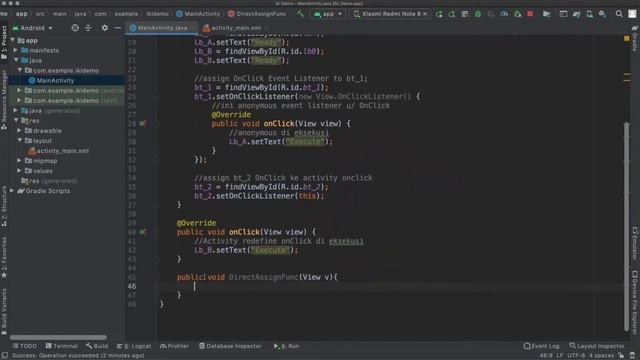Click the Run with Coverage icon
The width and height of the screenshot is (640, 360).
click(x=491, y=14)
